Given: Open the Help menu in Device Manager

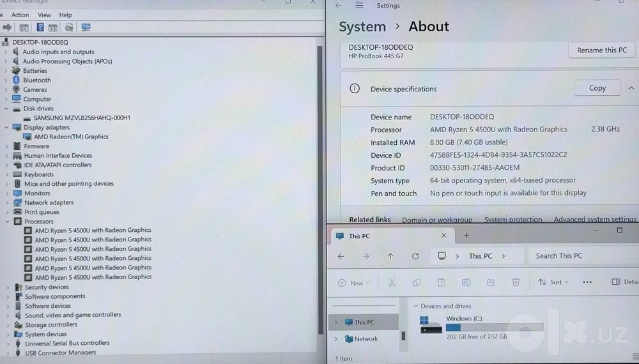Looking at the screenshot, I should [x=65, y=15].
